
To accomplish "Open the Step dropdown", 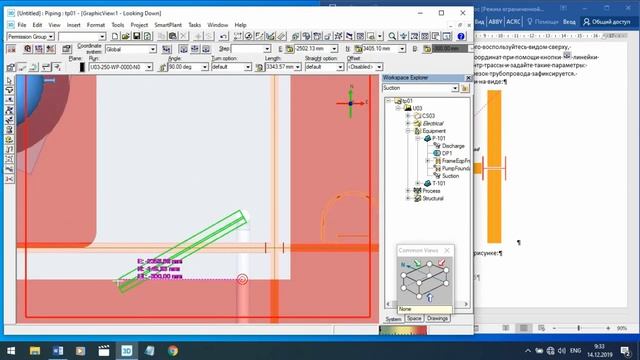I will (x=267, y=49).
